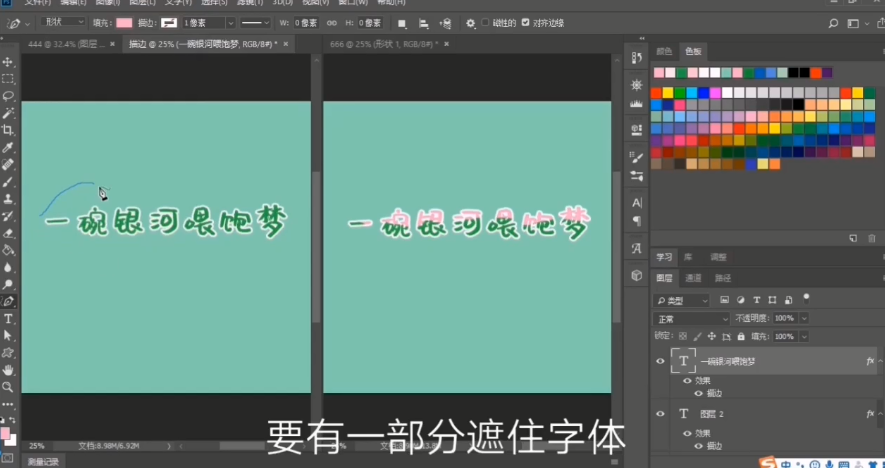
Task: Select the Move tool
Action: (8, 62)
